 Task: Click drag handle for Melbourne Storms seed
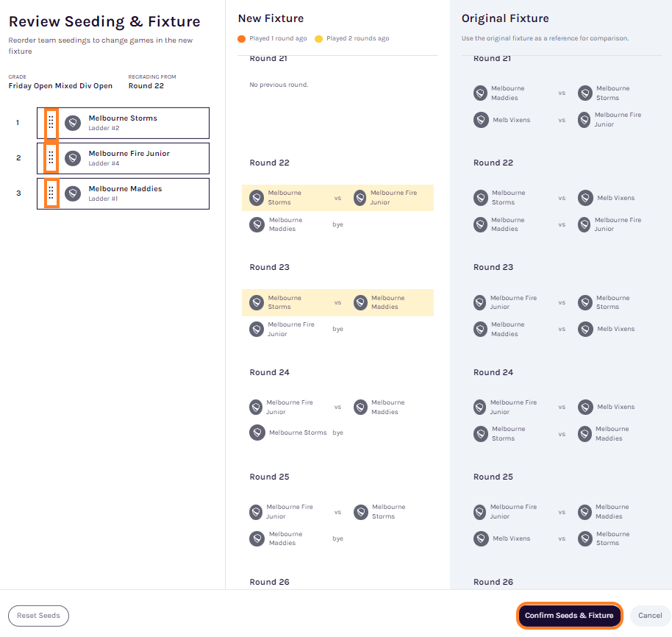(x=51, y=123)
